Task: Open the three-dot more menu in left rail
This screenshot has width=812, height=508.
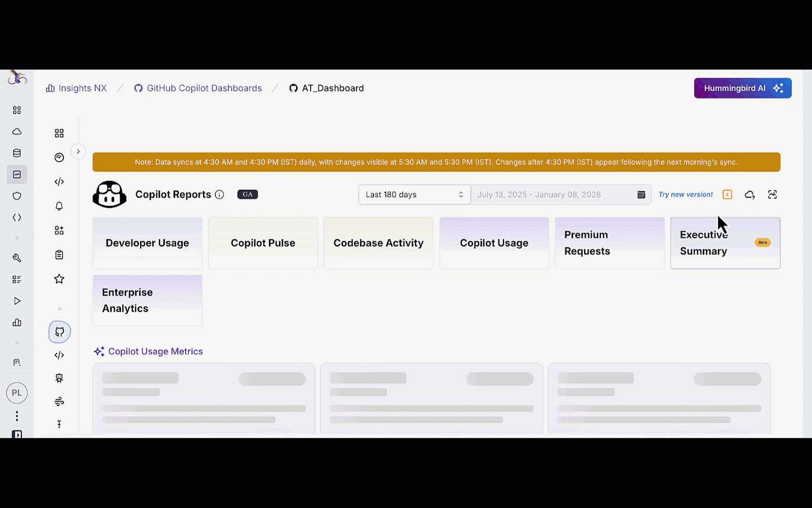Action: 17,416
